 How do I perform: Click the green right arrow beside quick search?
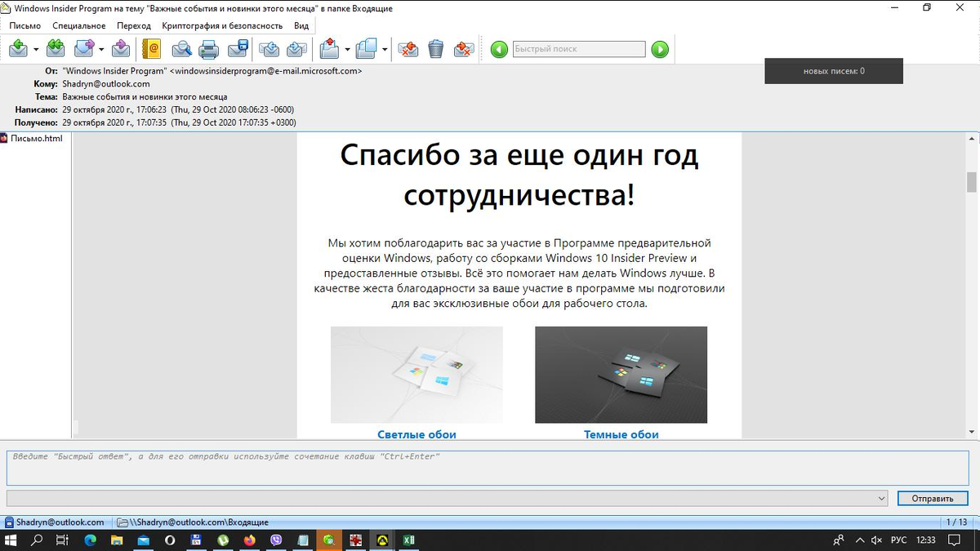coord(660,50)
